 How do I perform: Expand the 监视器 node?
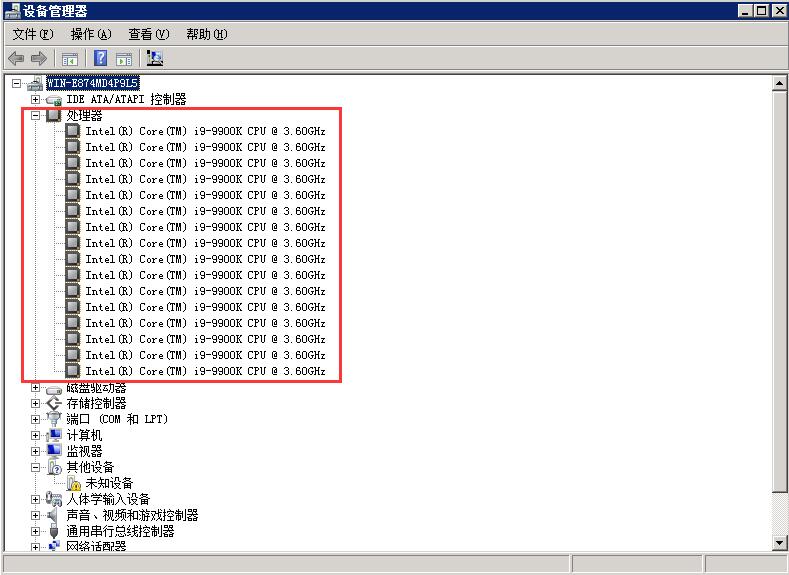(x=35, y=451)
